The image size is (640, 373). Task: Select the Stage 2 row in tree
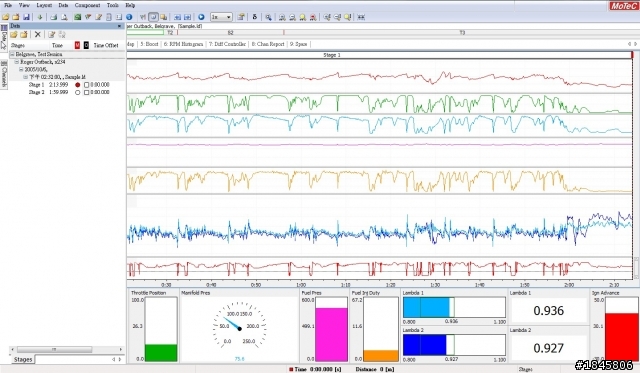click(67, 93)
